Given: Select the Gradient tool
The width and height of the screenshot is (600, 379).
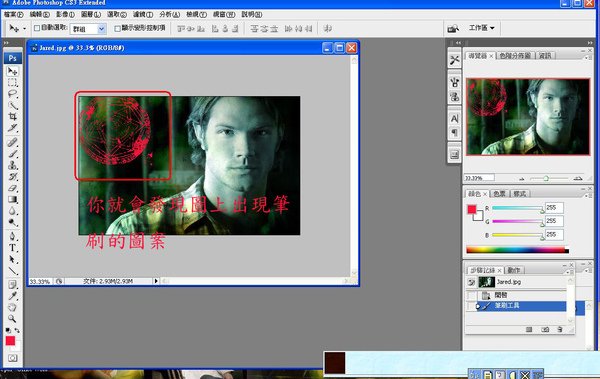Looking at the screenshot, I should click(x=12, y=199).
